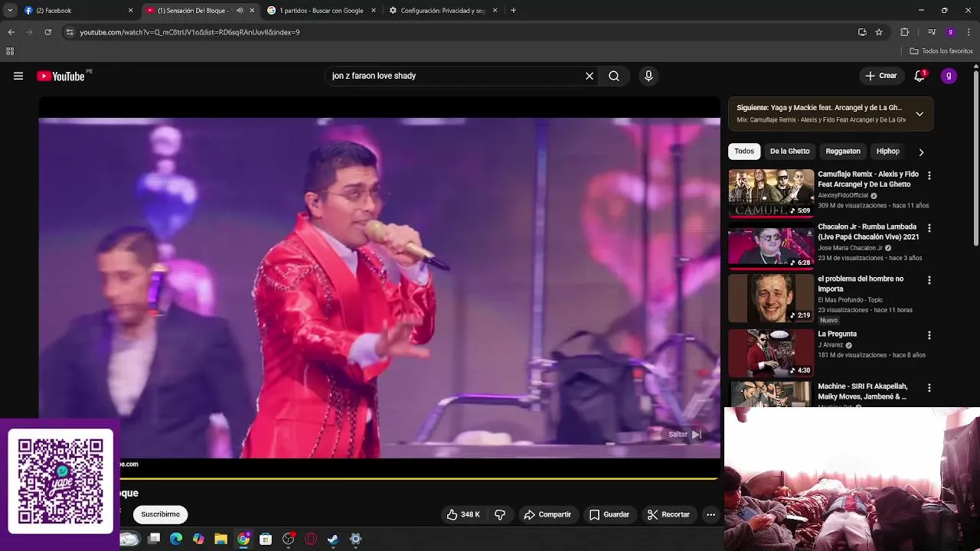Focus the YouTube search input field

[456, 76]
